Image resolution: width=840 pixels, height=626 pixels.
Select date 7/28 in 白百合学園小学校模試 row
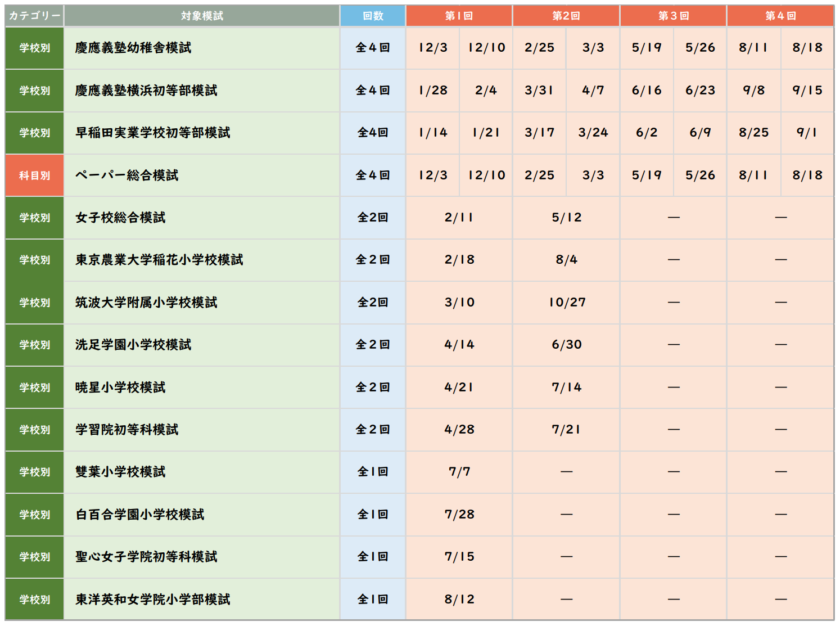pos(459,515)
